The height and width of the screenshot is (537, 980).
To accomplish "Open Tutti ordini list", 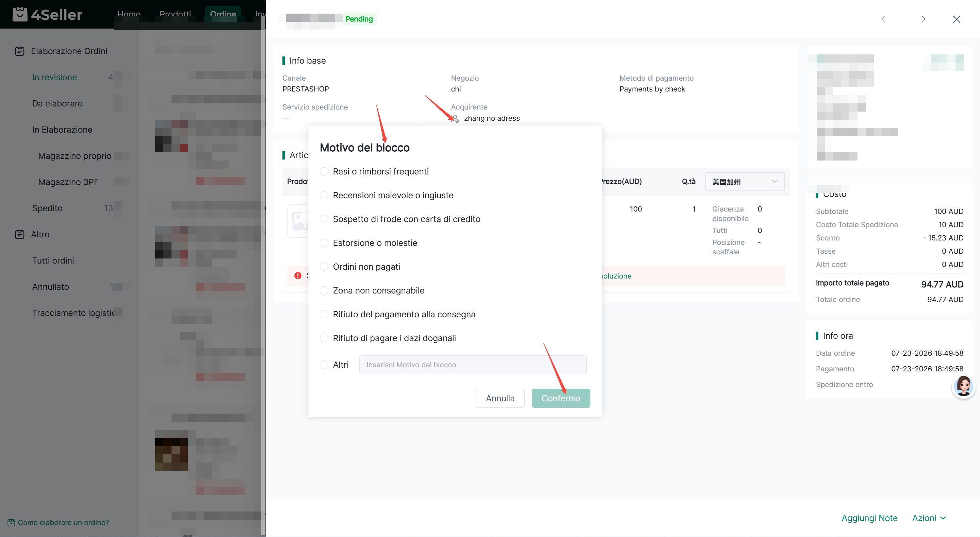I will click(x=53, y=261).
